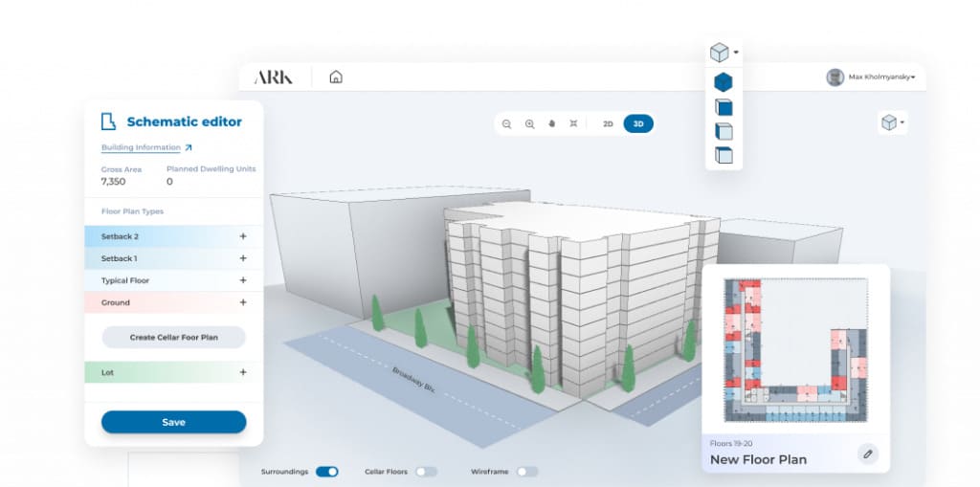Click the fit-to-view icon
This screenshot has height=487, width=980.
[x=574, y=123]
